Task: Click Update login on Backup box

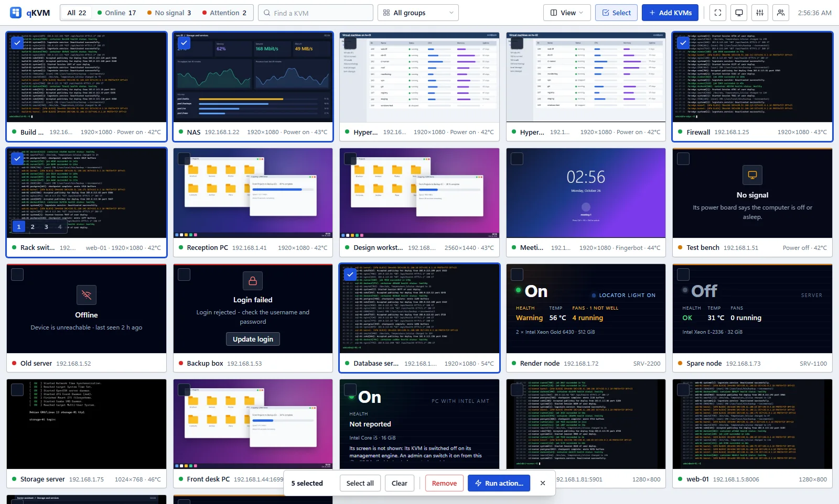Action: [x=253, y=339]
